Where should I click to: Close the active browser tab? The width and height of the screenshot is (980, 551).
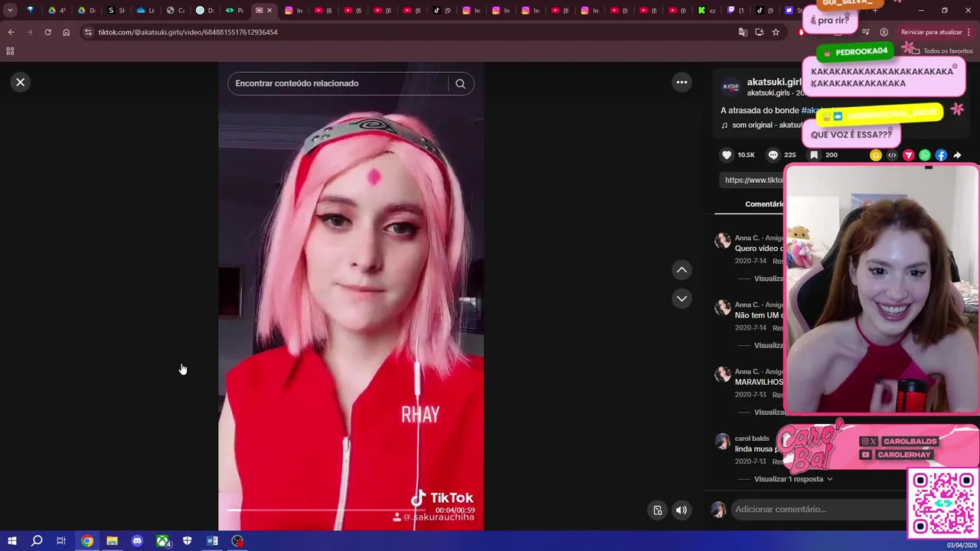(269, 11)
